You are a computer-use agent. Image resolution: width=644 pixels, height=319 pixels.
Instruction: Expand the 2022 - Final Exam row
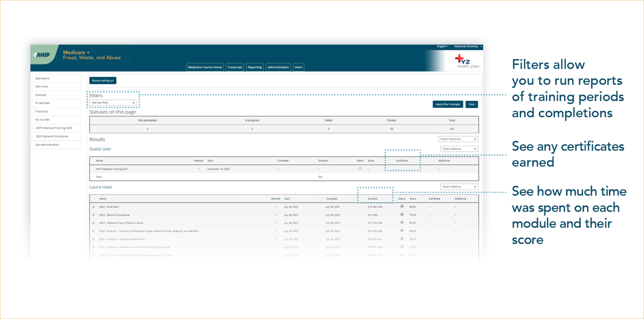click(93, 207)
